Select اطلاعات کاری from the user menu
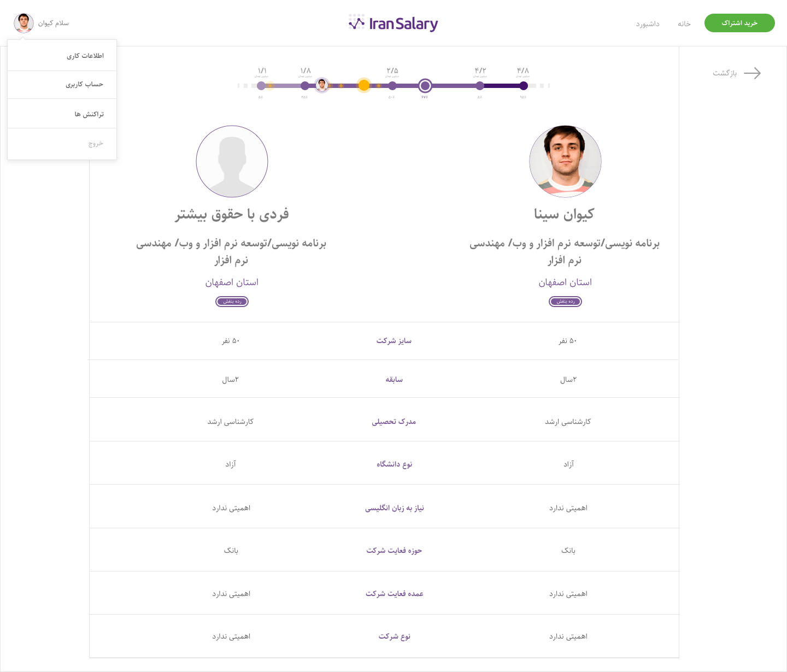This screenshot has width=787, height=672. (x=85, y=56)
